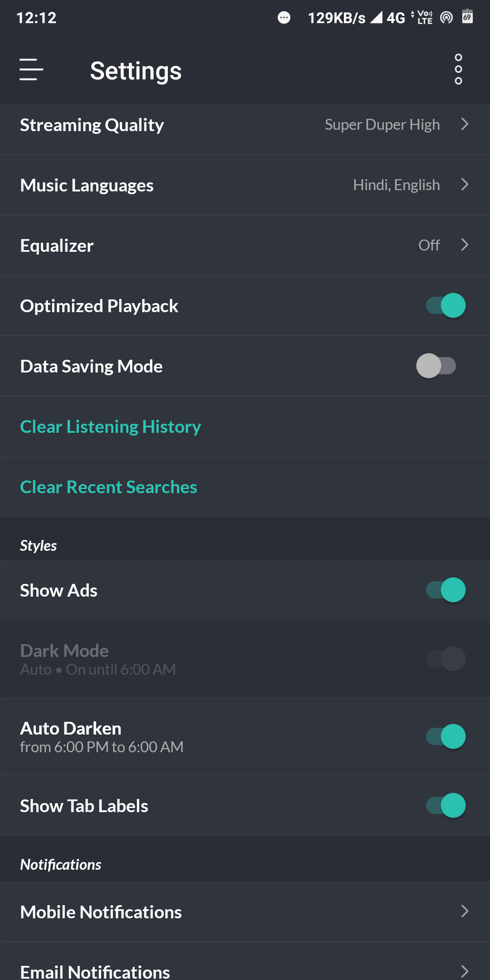Tap Clear Listening History
The height and width of the screenshot is (980, 490).
point(111,426)
